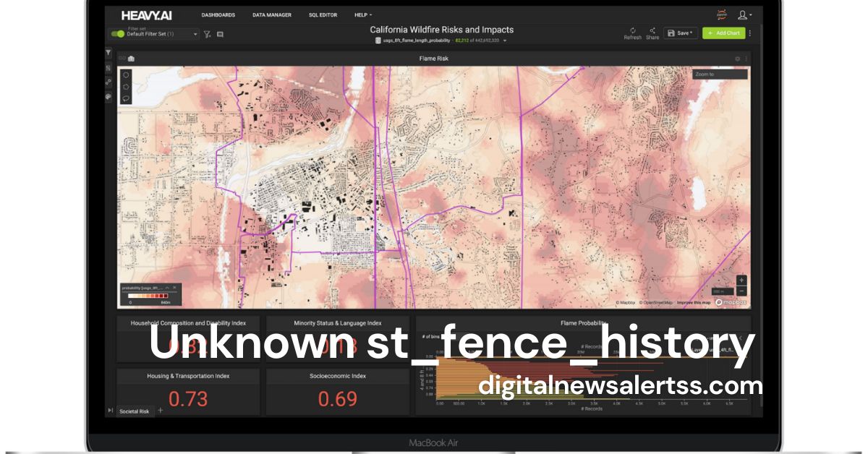Click the Flame Risk chart title
The width and height of the screenshot is (868, 454).
pyautogui.click(x=433, y=59)
